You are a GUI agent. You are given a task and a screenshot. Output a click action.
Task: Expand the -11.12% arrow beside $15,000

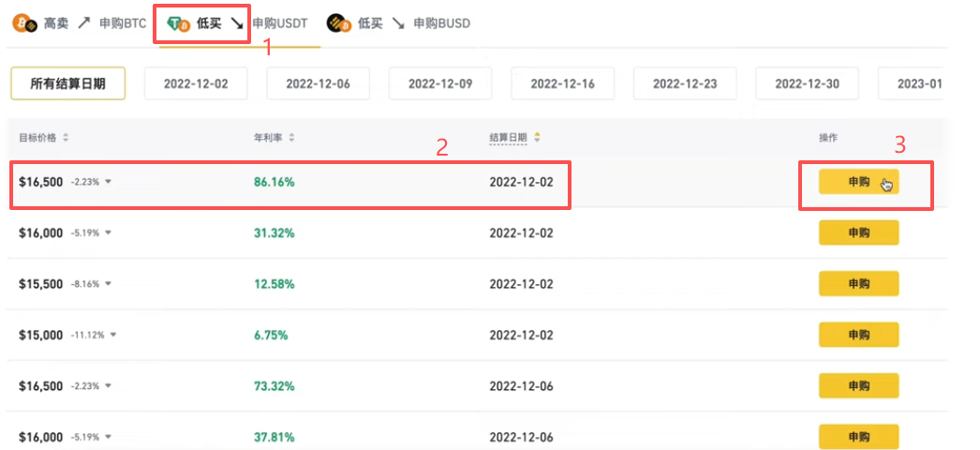[112, 335]
